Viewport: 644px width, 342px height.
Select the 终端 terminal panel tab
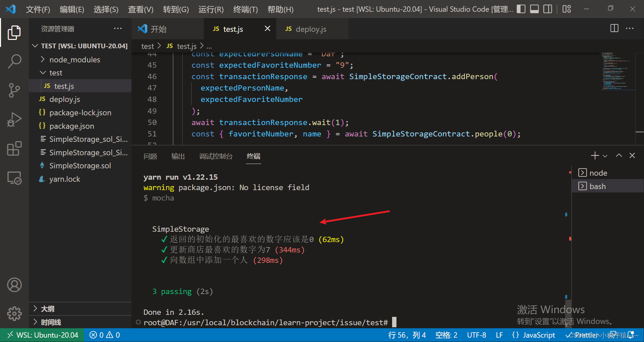click(254, 156)
